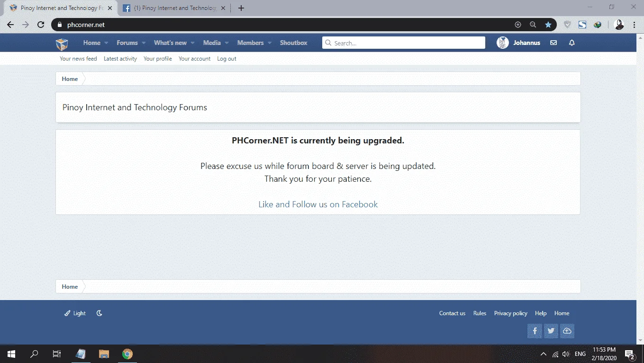The image size is (644, 363).
Task: Open the Home nav item
Action: 92,43
